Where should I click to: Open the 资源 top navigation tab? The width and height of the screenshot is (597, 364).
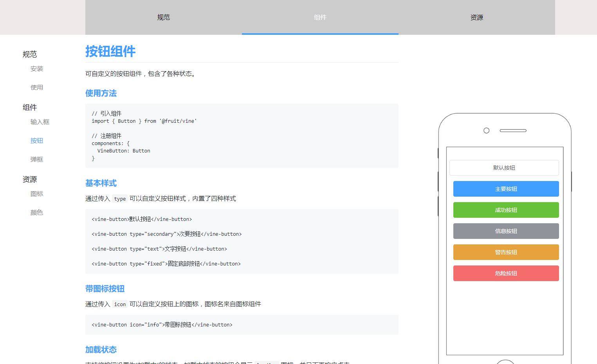[x=477, y=17]
